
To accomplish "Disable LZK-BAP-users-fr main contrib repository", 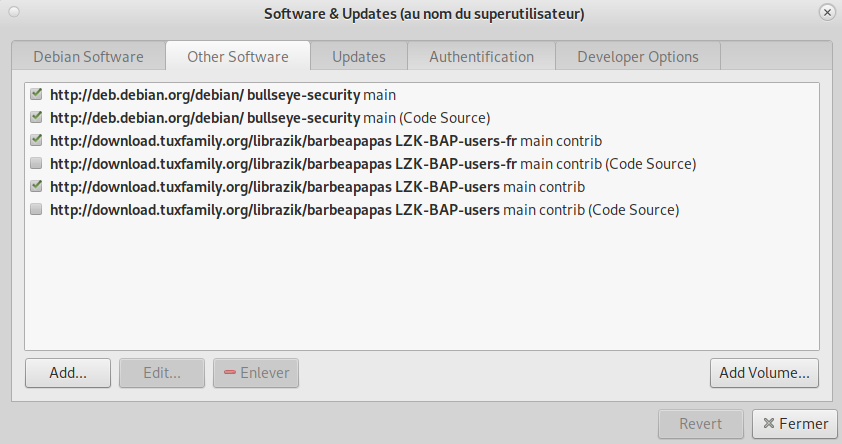I will 36,141.
